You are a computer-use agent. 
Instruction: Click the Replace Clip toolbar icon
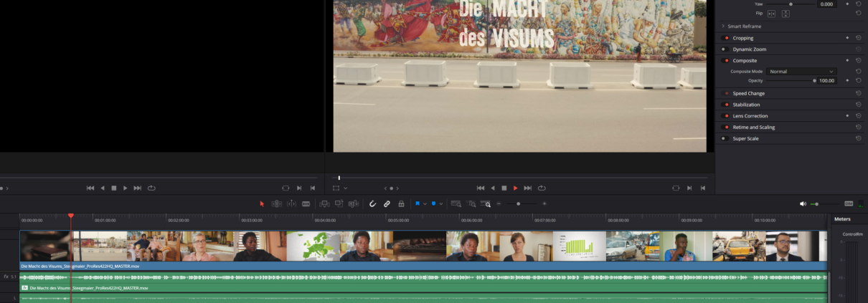point(354,204)
